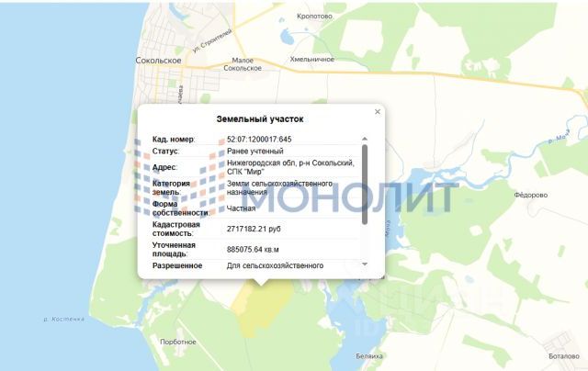Click the highlighted yellow land parcel

(x=263, y=309)
